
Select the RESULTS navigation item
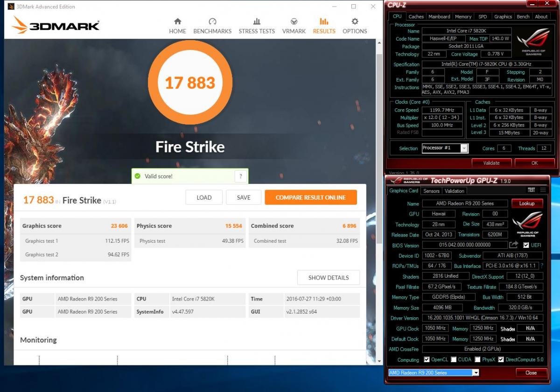324,26
